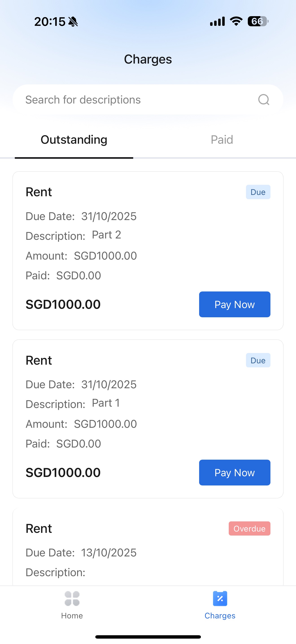Tap the Charges page title
The height and width of the screenshot is (644, 296).
pos(148,59)
